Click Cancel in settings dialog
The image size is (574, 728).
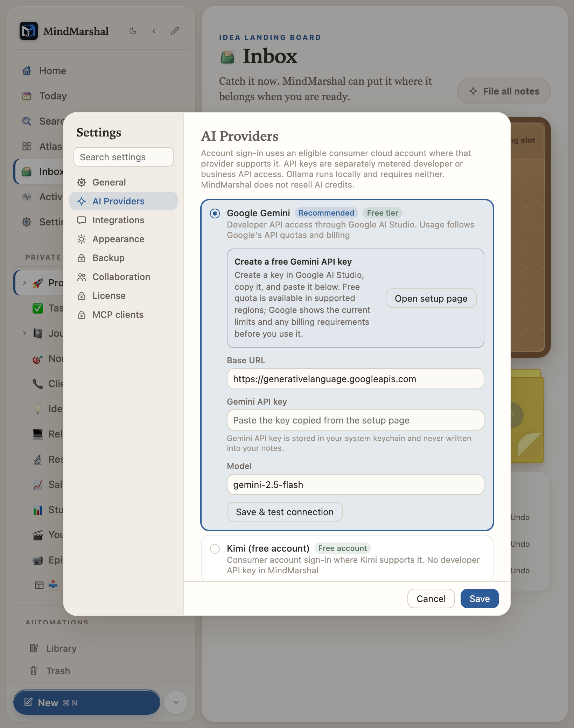click(x=431, y=599)
